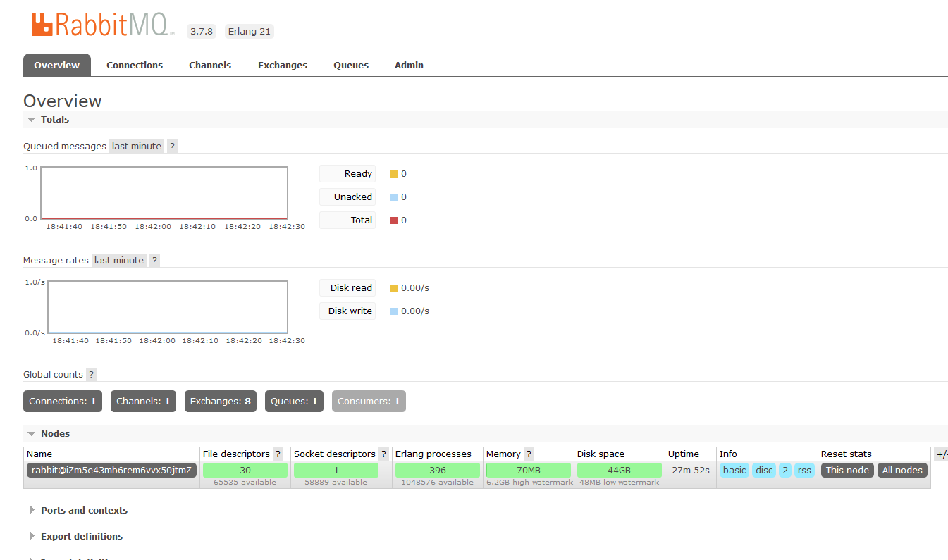Image resolution: width=948 pixels, height=560 pixels.
Task: Click the Erlang processes value 396
Action: pos(437,470)
